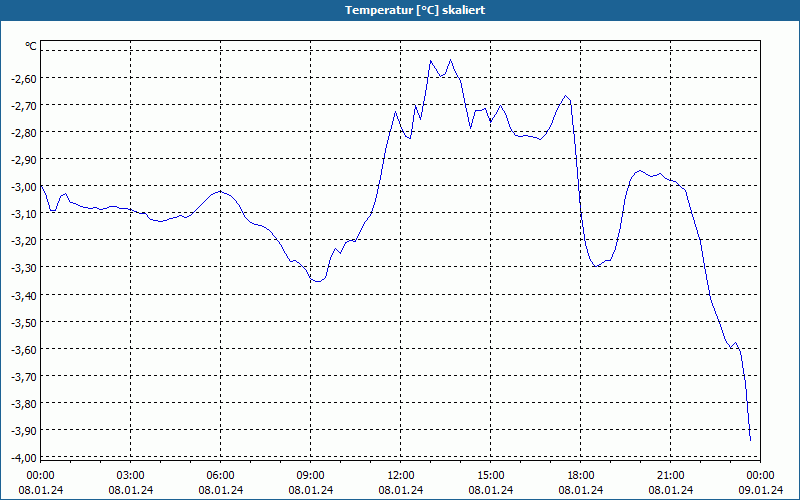Click the 21:00 time label
The width and height of the screenshot is (800, 500).
(x=670, y=476)
